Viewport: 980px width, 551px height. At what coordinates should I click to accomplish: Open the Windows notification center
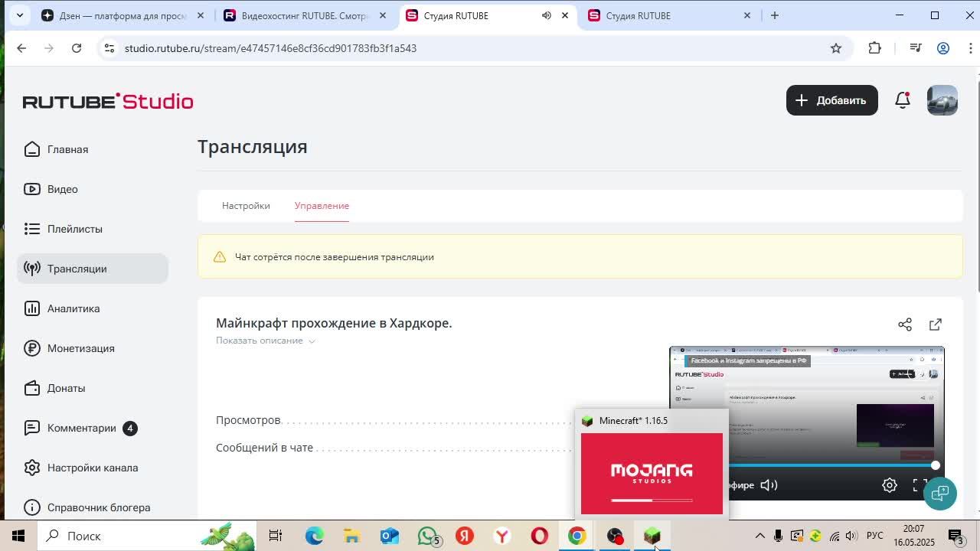955,536
